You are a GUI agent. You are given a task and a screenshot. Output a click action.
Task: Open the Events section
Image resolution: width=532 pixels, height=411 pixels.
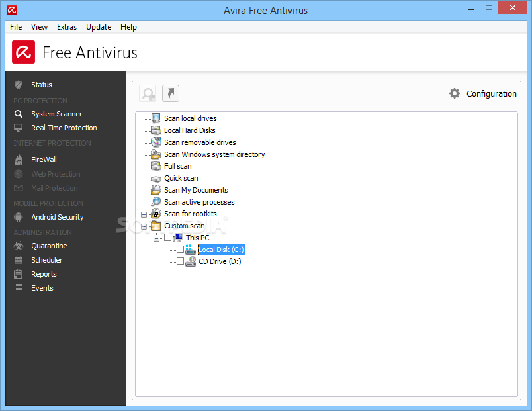click(42, 288)
